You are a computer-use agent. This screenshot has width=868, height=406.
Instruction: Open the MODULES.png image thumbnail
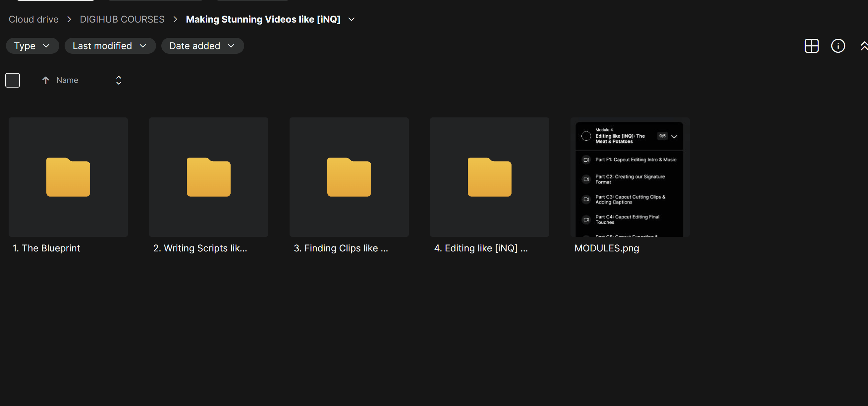(x=630, y=177)
